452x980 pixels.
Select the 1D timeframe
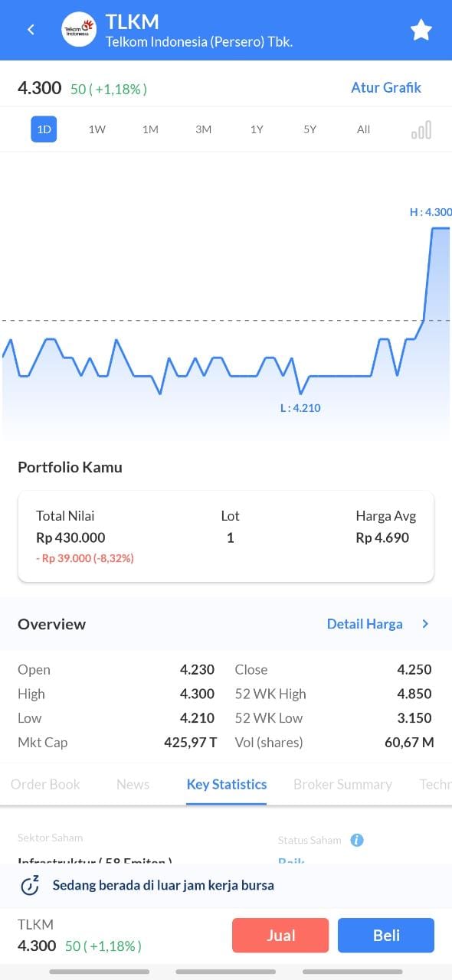[44, 129]
